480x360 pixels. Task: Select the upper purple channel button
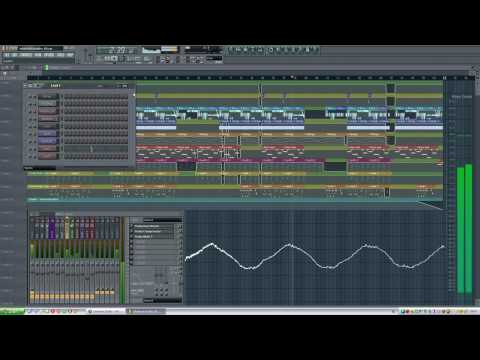[x=48, y=134]
